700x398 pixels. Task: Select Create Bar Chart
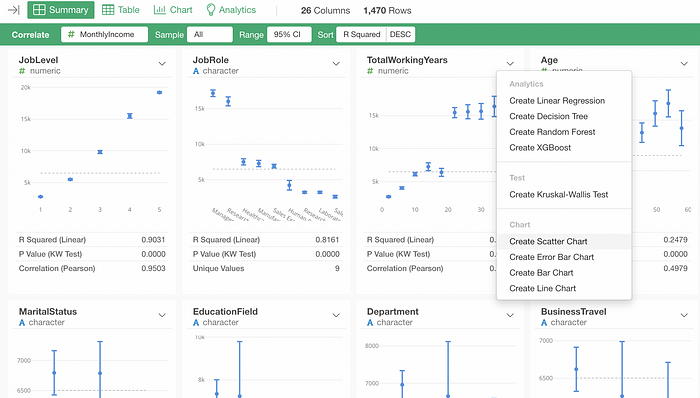point(564,273)
